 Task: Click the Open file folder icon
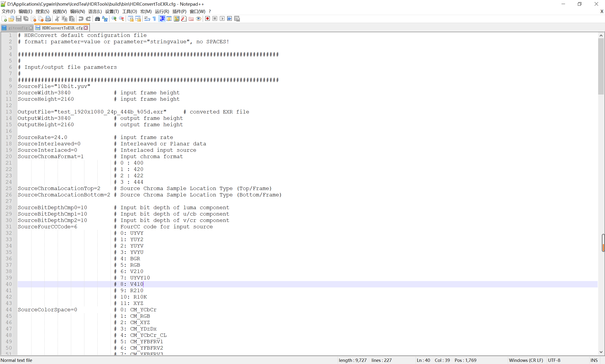pyautogui.click(x=11, y=19)
